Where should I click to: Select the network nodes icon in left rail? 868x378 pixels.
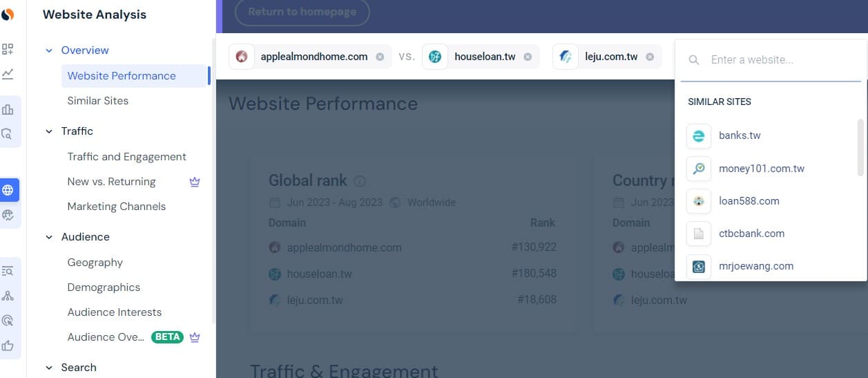coord(8,296)
